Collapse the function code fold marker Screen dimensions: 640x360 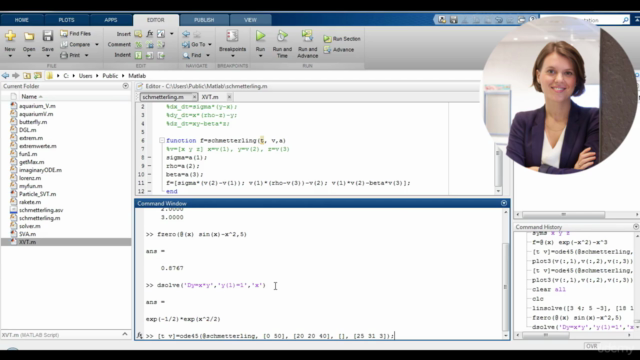[162, 140]
